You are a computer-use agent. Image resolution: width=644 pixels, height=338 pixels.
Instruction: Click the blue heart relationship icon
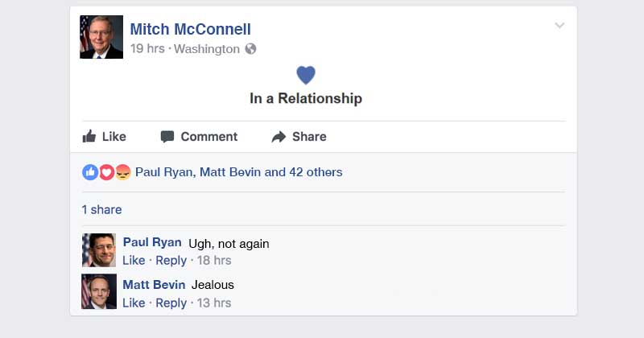click(x=306, y=75)
